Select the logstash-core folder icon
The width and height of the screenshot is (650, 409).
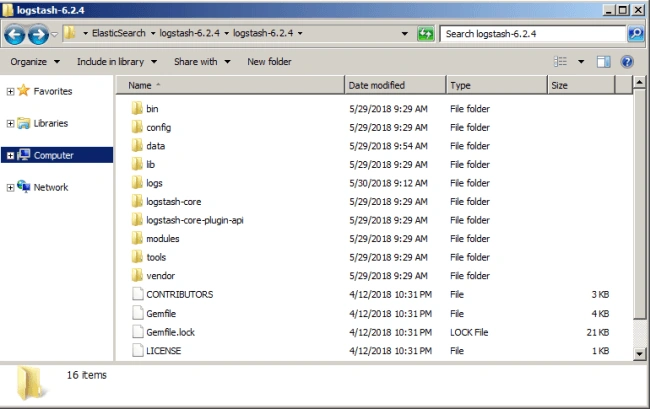pyautogui.click(x=137, y=201)
